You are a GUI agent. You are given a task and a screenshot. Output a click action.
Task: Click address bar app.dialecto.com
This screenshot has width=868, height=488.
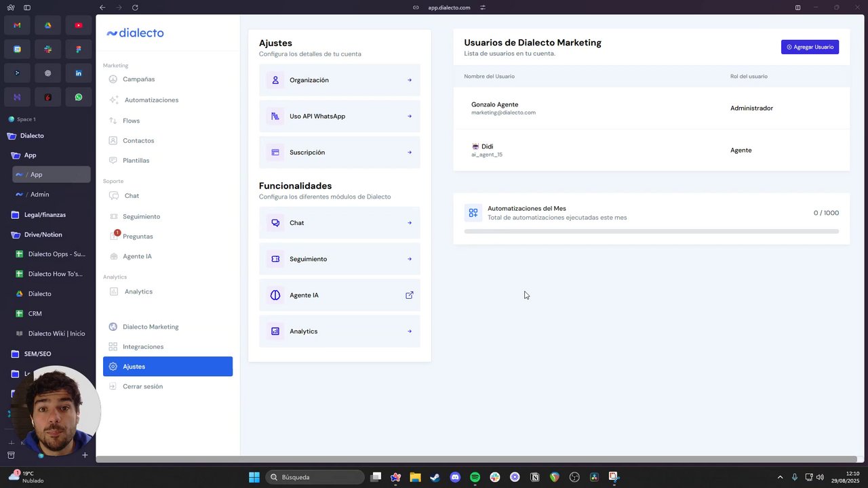449,7
